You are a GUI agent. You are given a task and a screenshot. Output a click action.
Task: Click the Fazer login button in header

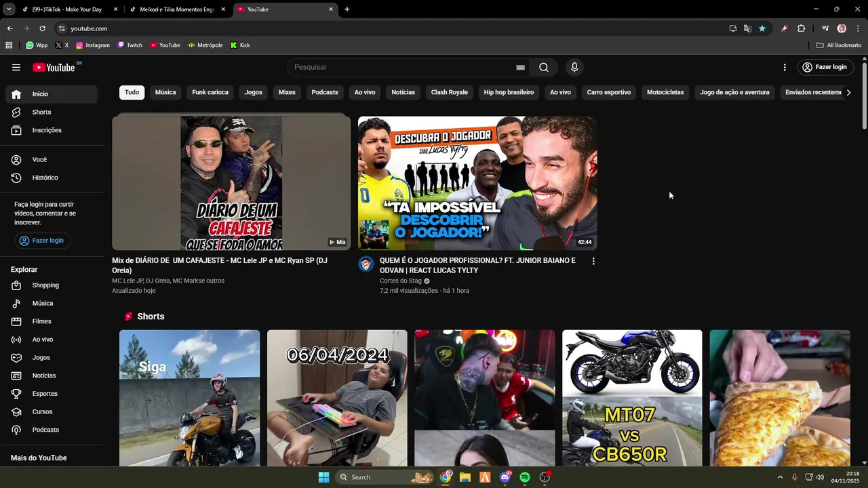click(x=825, y=67)
